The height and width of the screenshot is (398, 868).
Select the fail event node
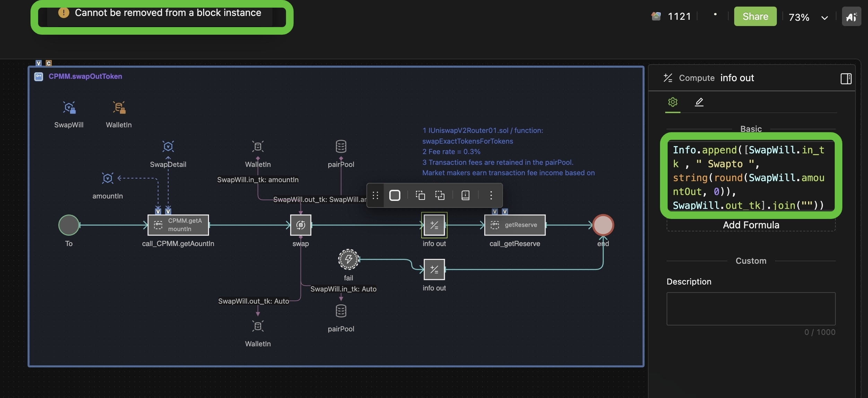click(348, 259)
